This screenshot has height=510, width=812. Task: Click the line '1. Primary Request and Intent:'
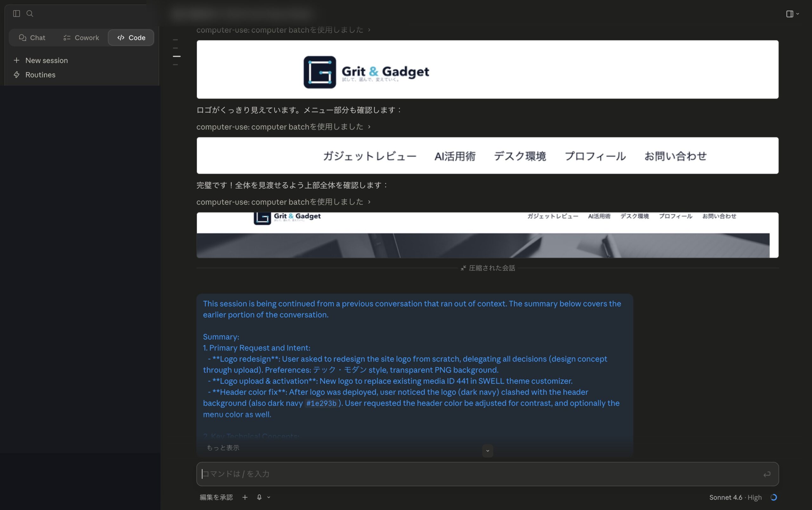257,348
